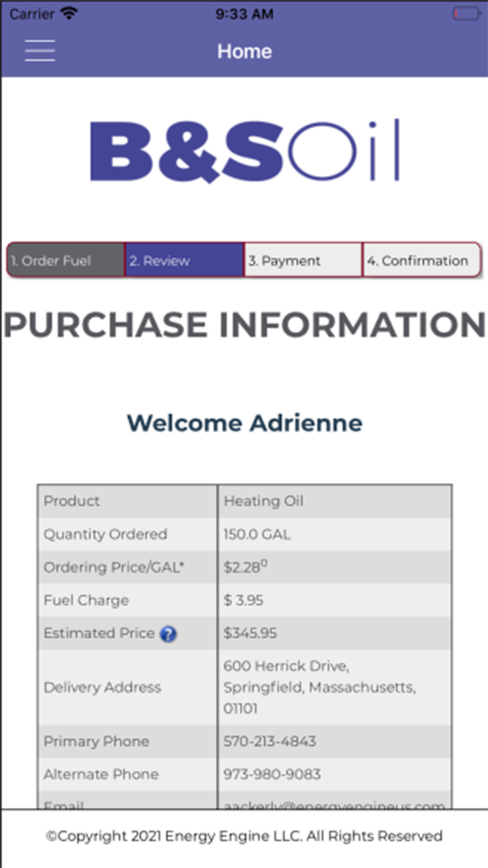The image size is (488, 868).
Task: Go back to the Order Fuel step
Action: [66, 261]
